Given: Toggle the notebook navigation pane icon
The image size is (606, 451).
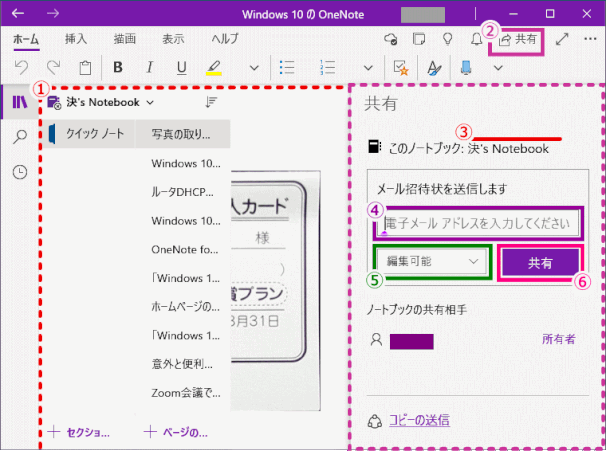Looking at the screenshot, I should coord(20,102).
